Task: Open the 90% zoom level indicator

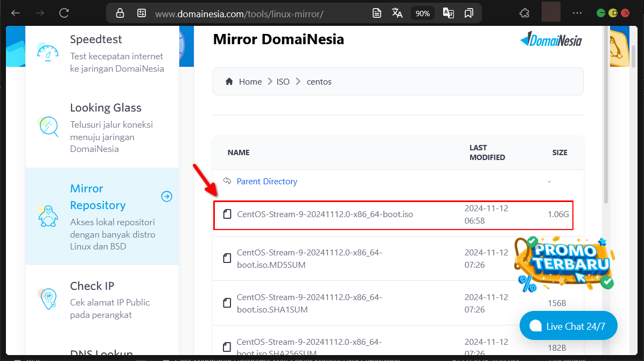Action: (x=423, y=13)
